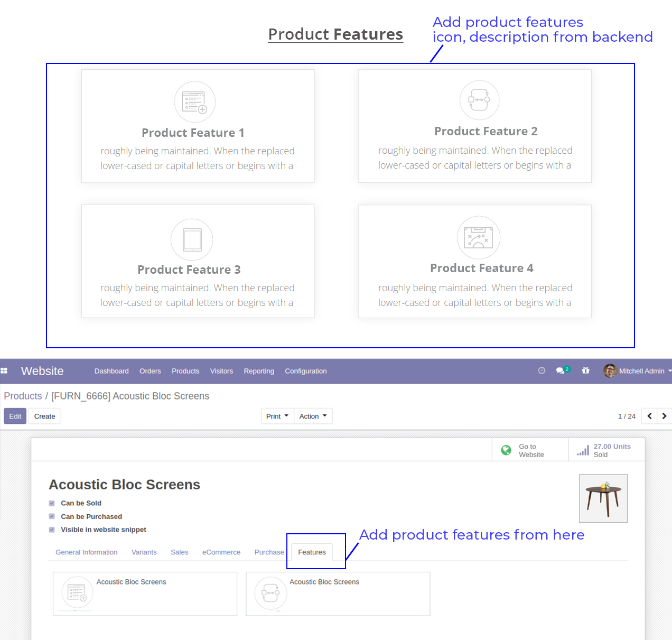Click the first feature card's Acoustic Bloc Screens label
The height and width of the screenshot is (640, 672).
131,582
